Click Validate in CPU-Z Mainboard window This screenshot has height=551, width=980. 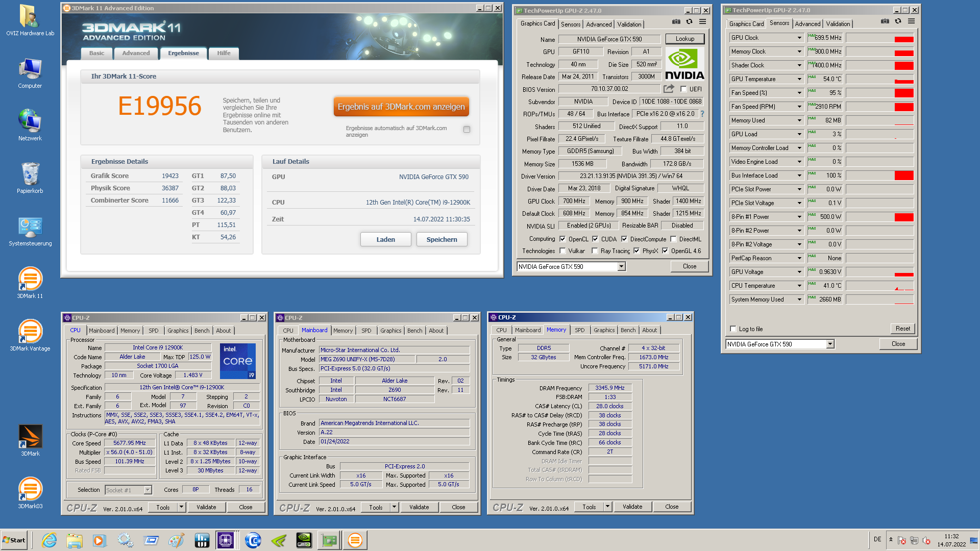point(419,507)
